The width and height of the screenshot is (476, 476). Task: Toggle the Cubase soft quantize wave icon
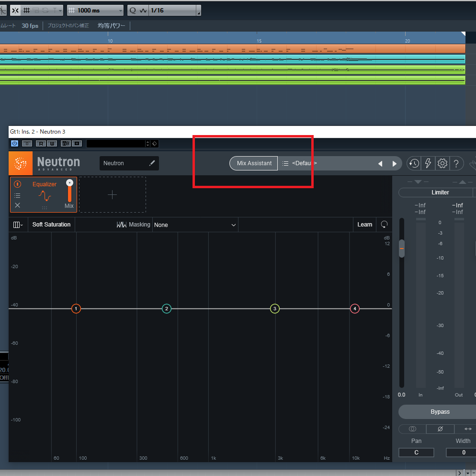click(x=143, y=11)
